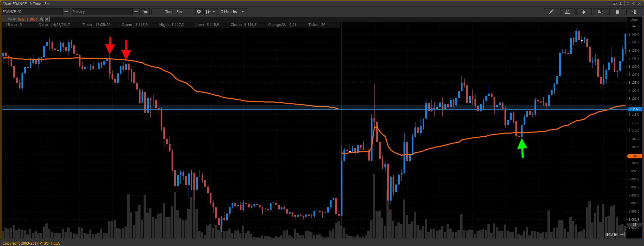Click the 5 140.0 price axis label
The height and width of the screenshot is (246, 644).
click(634, 35)
